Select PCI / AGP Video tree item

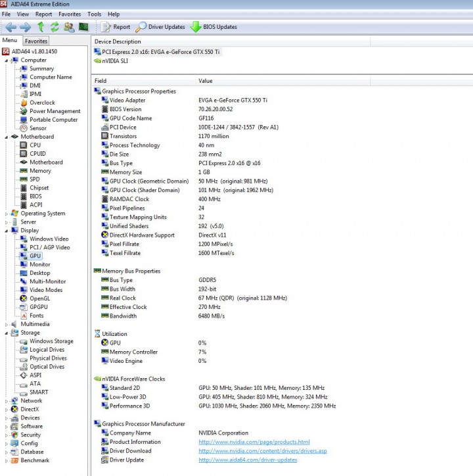pos(49,247)
